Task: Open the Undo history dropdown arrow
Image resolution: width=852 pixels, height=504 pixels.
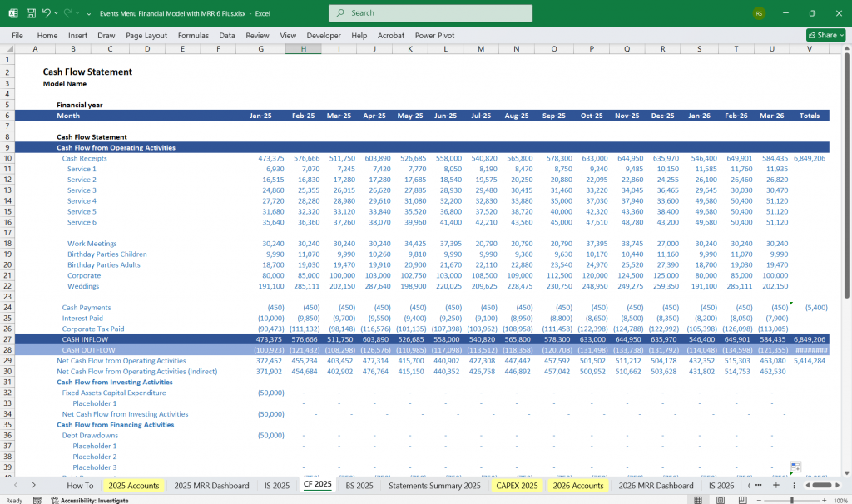Action: pos(56,13)
